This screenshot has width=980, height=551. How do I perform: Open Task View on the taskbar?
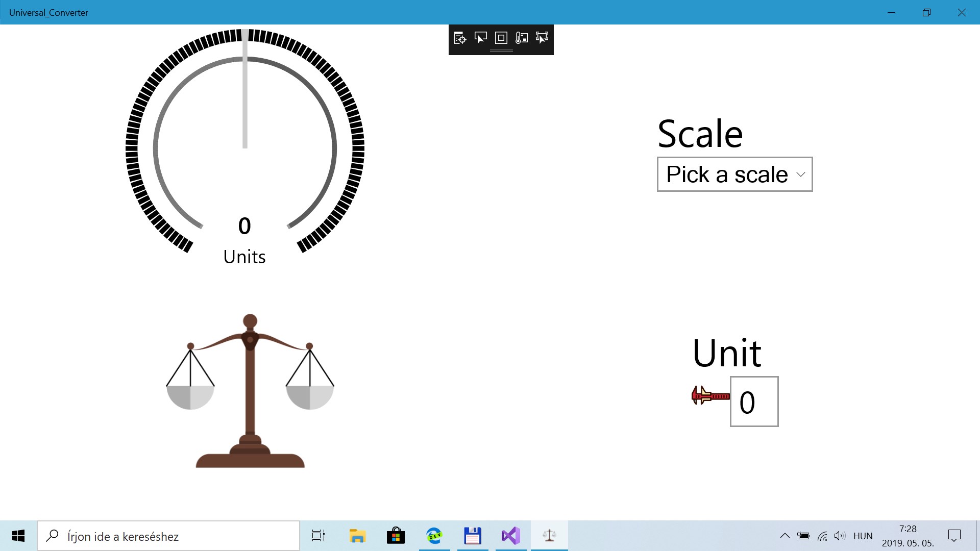click(x=318, y=536)
